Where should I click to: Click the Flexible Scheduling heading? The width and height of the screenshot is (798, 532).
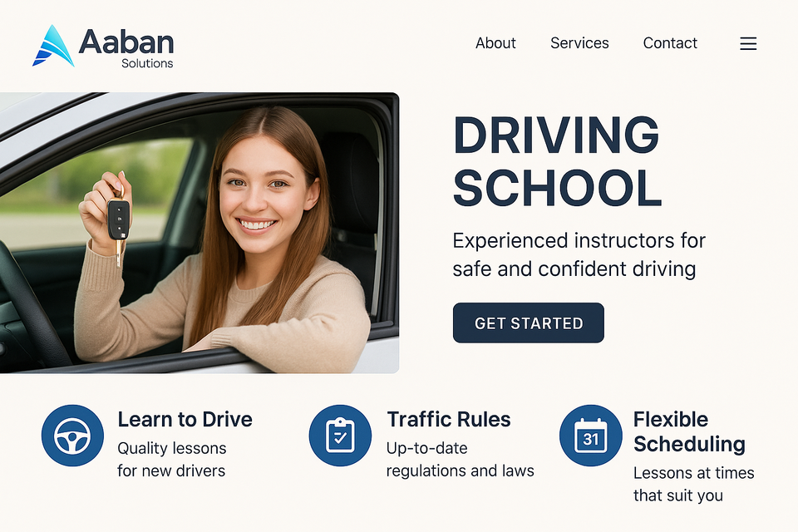[x=689, y=431]
